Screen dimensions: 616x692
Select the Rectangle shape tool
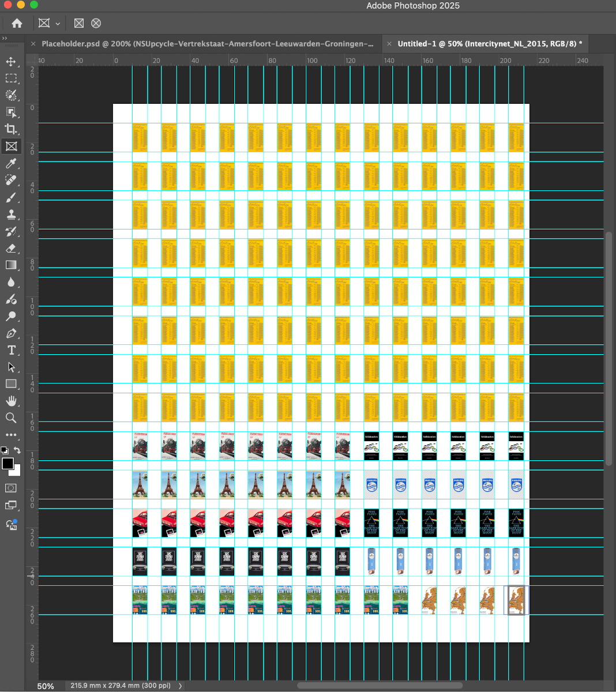click(x=11, y=384)
